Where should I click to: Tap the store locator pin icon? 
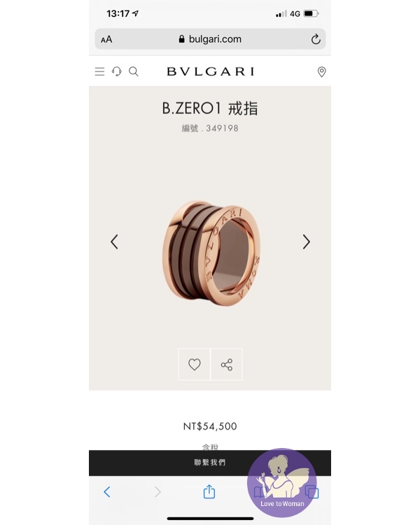pyautogui.click(x=321, y=71)
